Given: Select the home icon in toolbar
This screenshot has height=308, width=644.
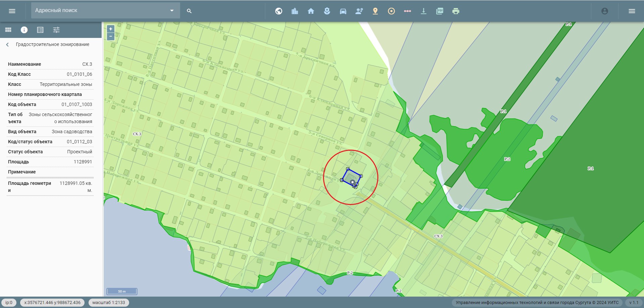Looking at the screenshot, I should click(311, 11).
